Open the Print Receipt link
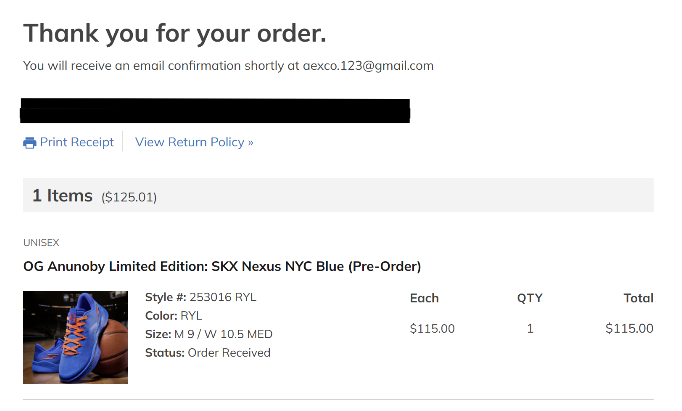 pos(77,142)
